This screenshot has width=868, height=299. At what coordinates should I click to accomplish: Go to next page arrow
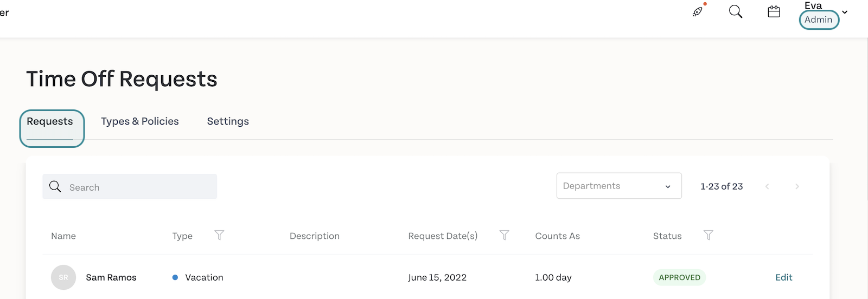click(x=797, y=186)
